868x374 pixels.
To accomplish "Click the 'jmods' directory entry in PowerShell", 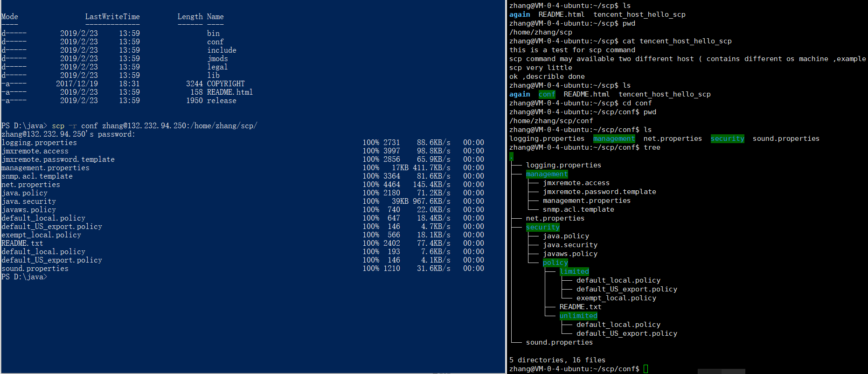I will tap(217, 59).
